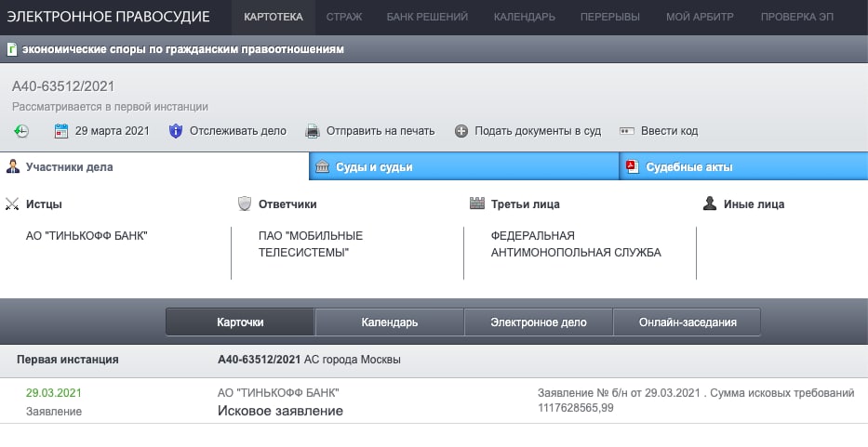
Task: Open ПРОВЕРКА ЭП section
Action: point(796,17)
